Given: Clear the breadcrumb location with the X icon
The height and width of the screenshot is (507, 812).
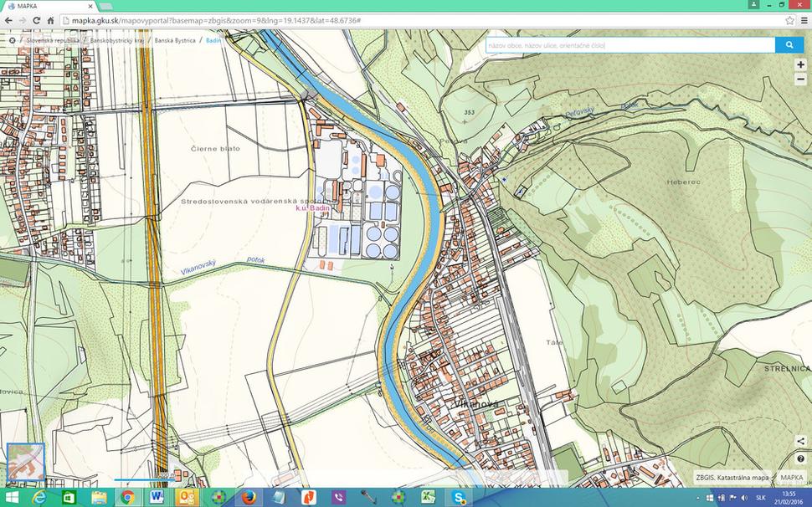Looking at the screenshot, I should tap(13, 40).
